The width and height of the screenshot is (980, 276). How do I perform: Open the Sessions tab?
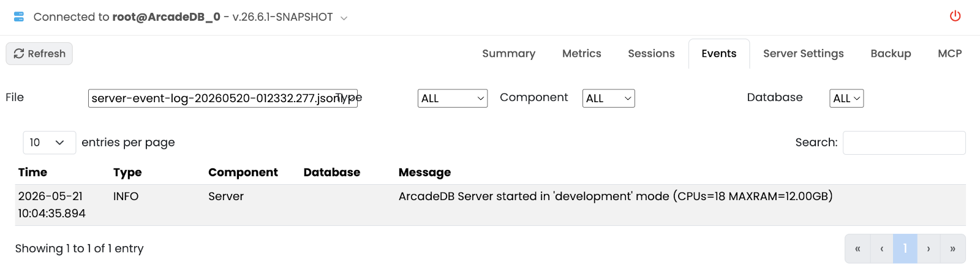click(651, 53)
